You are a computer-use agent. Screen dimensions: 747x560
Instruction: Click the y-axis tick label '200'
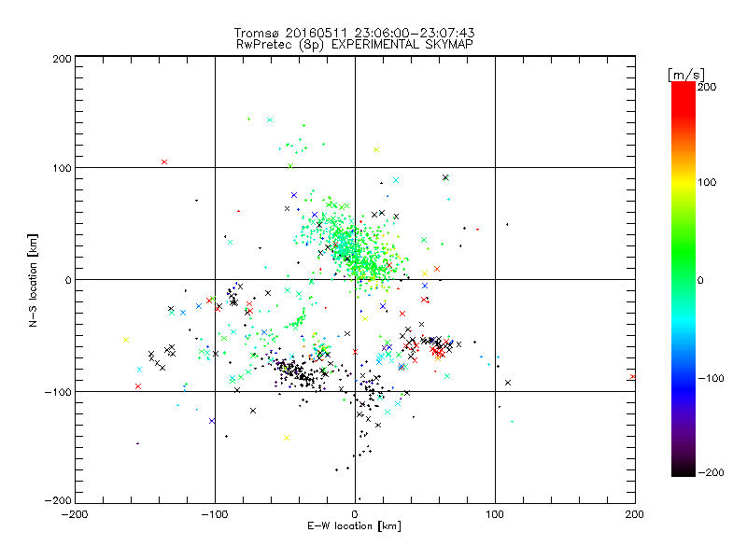click(x=62, y=59)
